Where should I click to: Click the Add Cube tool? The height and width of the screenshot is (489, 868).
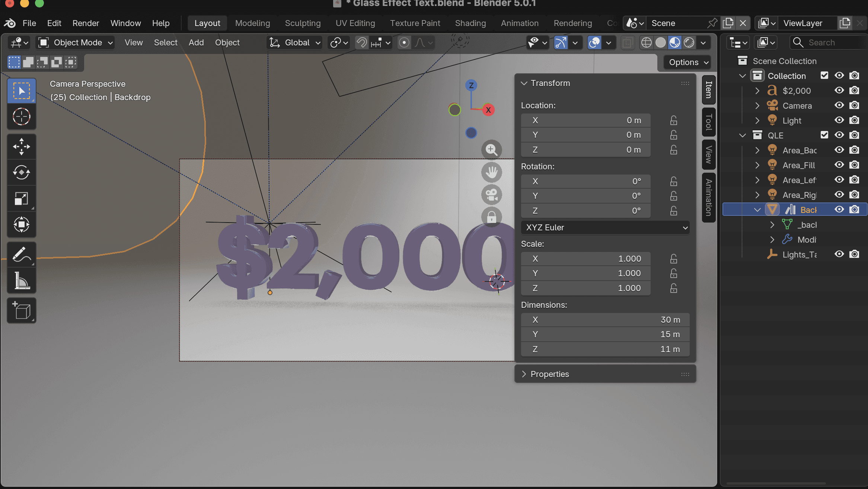tap(21, 310)
